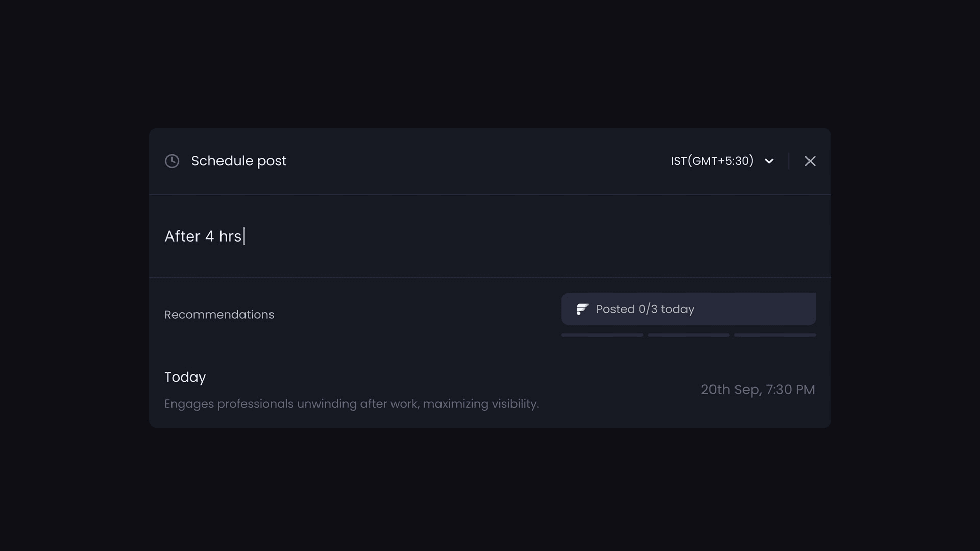
Task: Click the clock icon beside Schedule post
Action: [x=172, y=161]
